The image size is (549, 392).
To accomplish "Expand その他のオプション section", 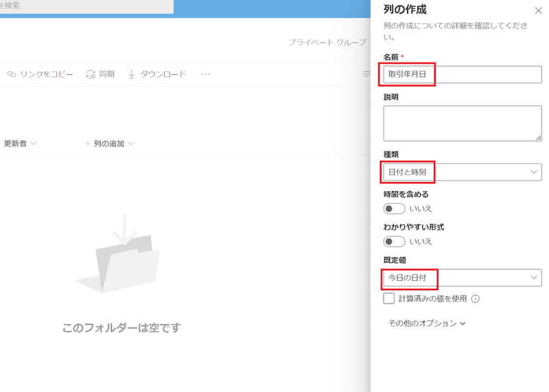I will coord(427,323).
